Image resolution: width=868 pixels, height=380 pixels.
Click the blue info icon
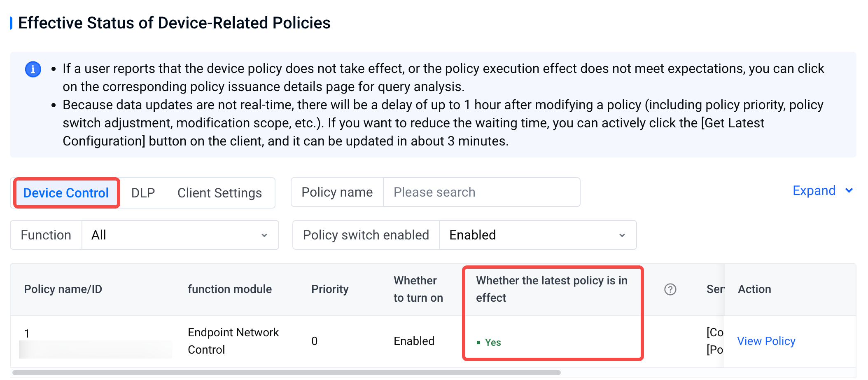click(33, 69)
